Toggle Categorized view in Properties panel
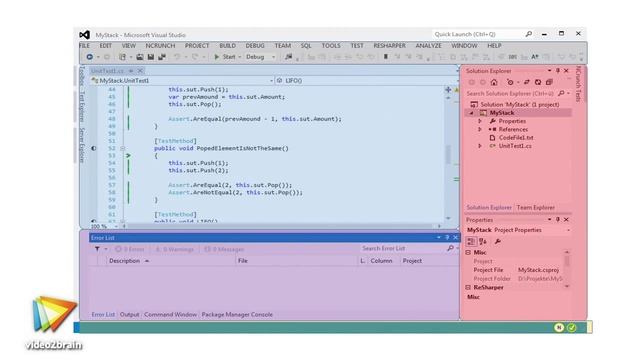The height and width of the screenshot is (360, 640). [x=471, y=242]
